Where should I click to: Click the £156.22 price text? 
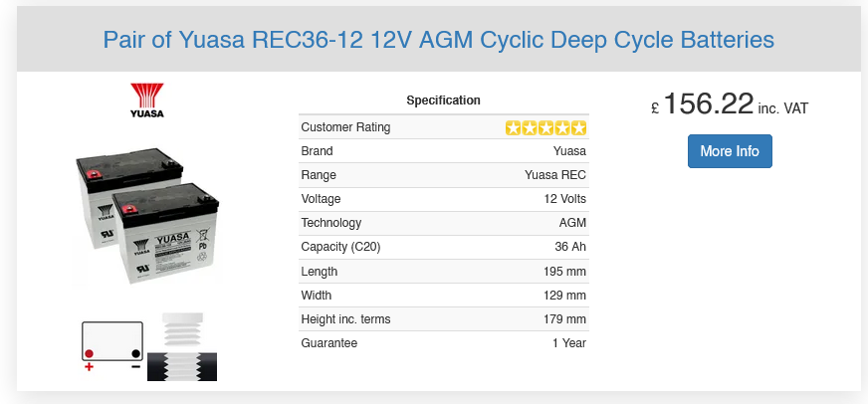[x=707, y=104]
